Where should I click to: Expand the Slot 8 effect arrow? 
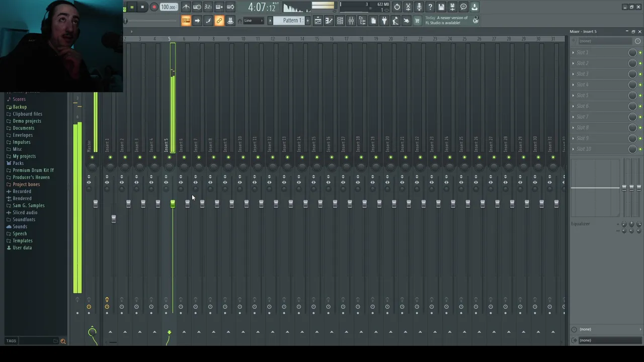pyautogui.click(x=573, y=128)
